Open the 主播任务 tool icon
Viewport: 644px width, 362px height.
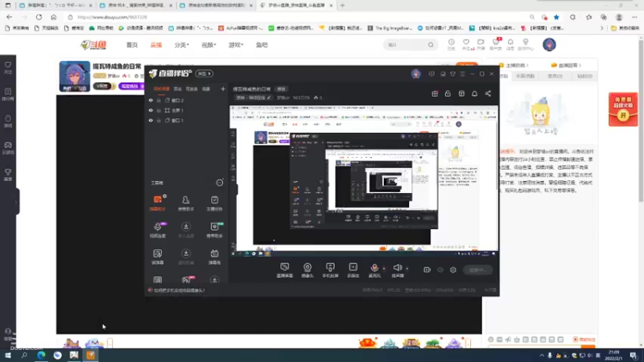coord(214,203)
